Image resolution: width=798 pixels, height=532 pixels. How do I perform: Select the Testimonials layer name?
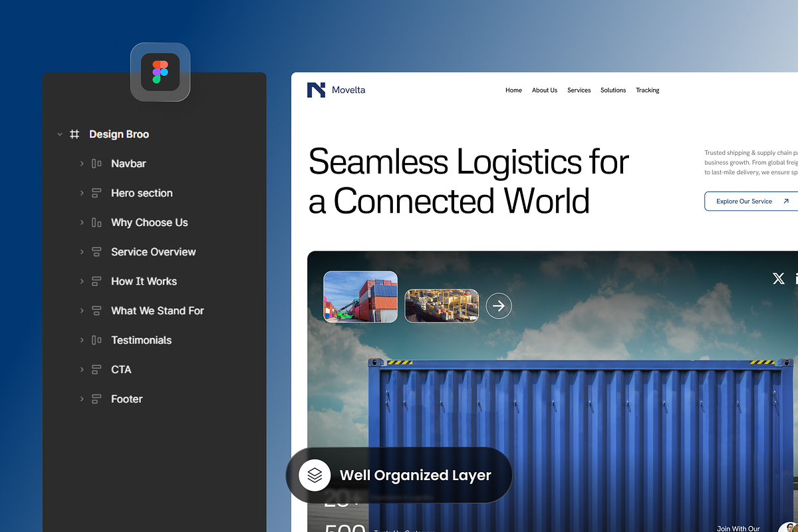(x=141, y=340)
